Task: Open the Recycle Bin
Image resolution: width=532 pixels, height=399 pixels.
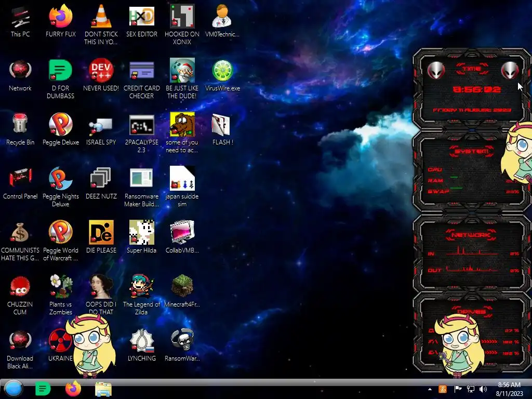Action: click(20, 129)
